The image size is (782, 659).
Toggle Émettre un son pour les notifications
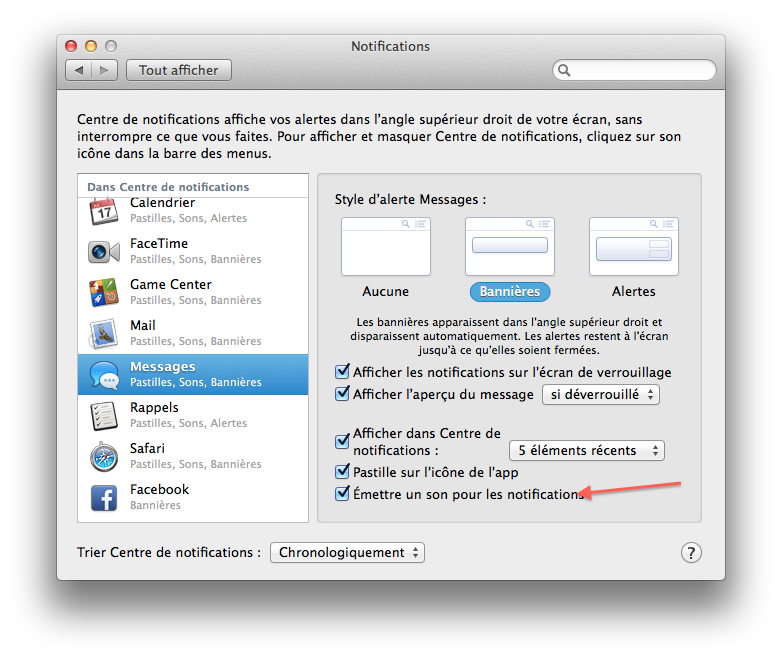coord(342,493)
